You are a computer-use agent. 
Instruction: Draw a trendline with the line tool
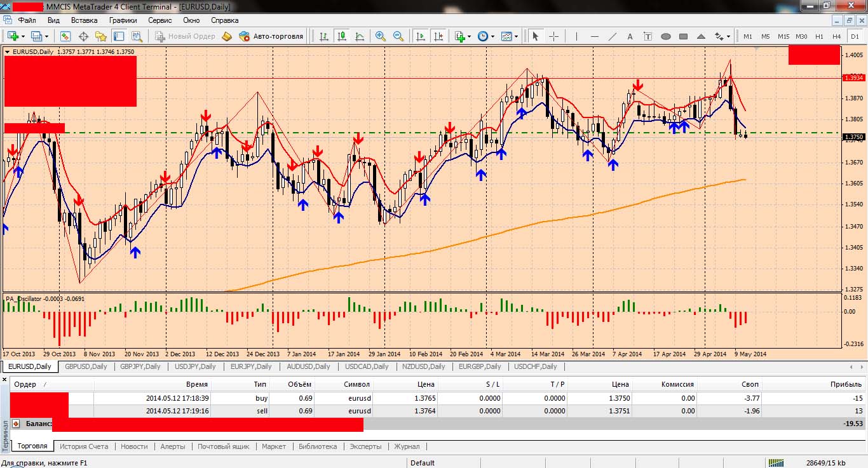(613, 36)
